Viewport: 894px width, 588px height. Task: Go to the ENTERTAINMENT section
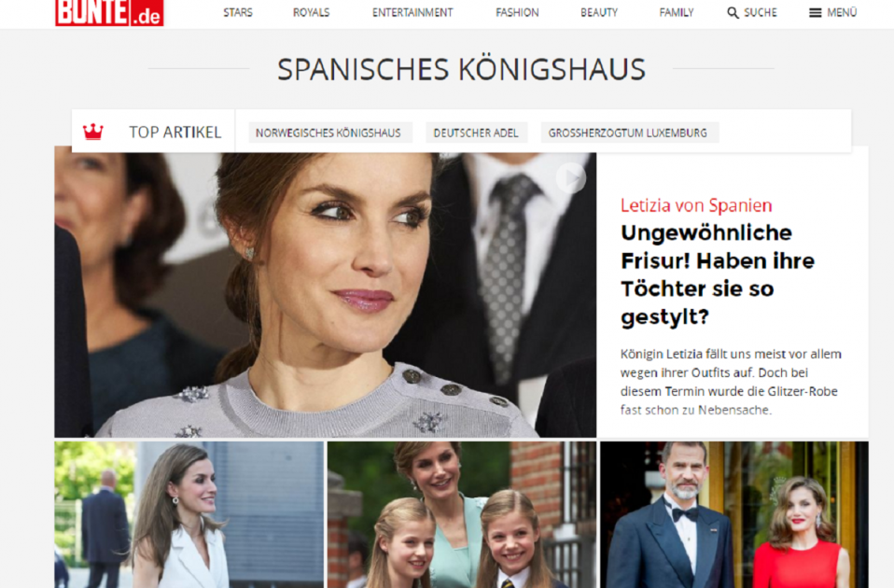coord(412,12)
